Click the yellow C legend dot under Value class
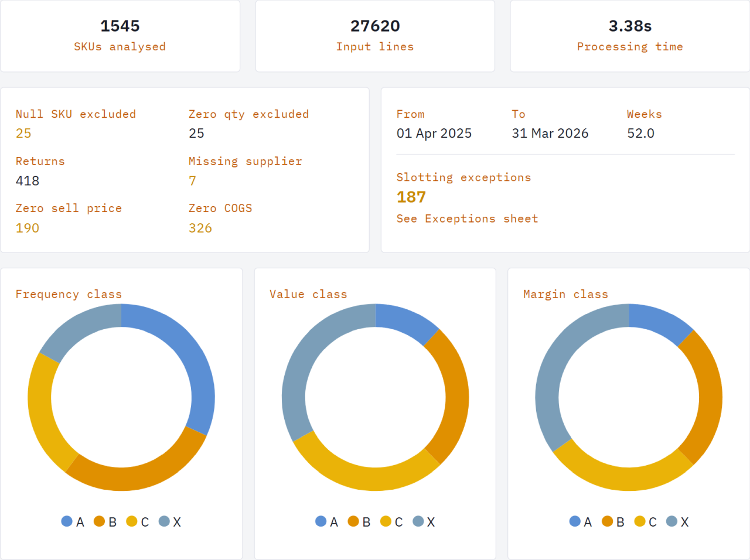This screenshot has width=750, height=560. (386, 521)
